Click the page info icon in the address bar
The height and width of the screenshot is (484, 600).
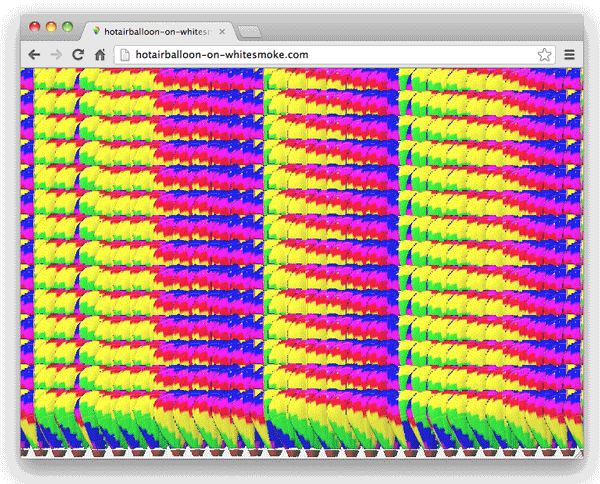125,55
